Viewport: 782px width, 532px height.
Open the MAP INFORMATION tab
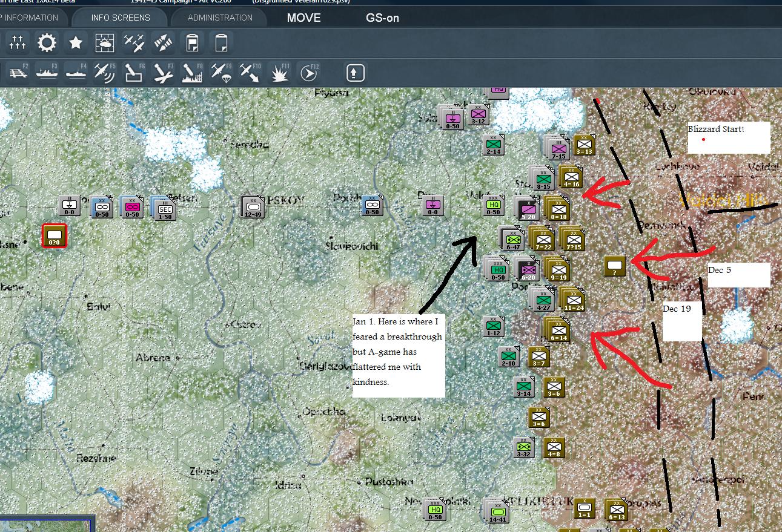pos(29,18)
